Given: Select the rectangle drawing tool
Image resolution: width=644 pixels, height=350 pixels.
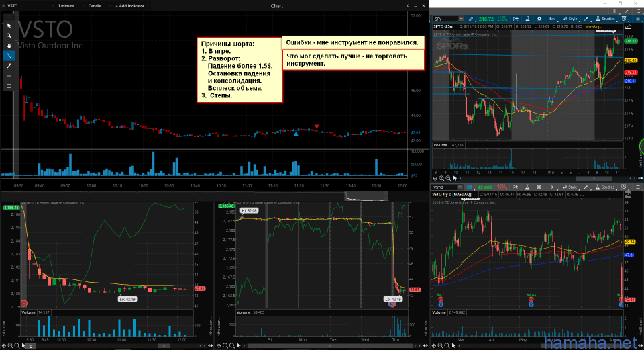Looking at the screenshot, I should 9,86.
